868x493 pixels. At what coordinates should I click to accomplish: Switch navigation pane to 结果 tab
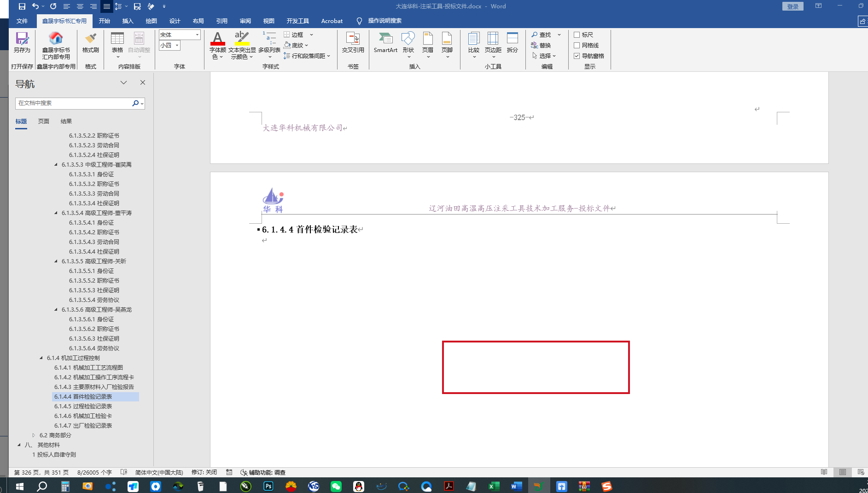[x=66, y=121]
